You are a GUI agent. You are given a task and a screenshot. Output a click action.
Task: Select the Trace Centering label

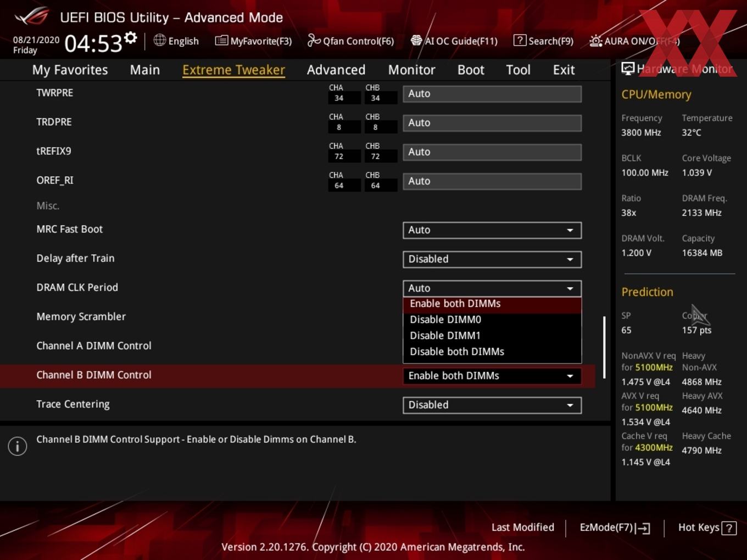73,404
